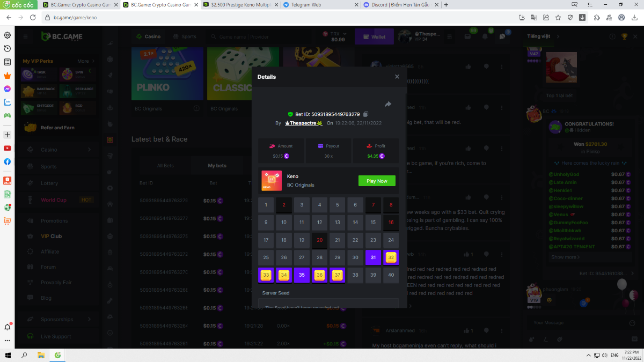The width and height of the screenshot is (644, 362).
Task: Expand the Tiếng việt chat language selector
Action: tap(543, 36)
